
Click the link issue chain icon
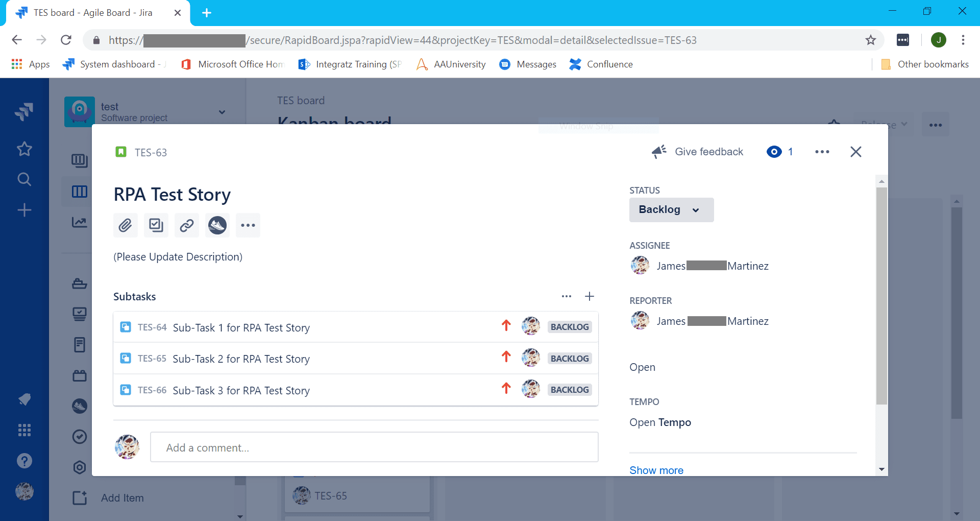[x=187, y=225]
